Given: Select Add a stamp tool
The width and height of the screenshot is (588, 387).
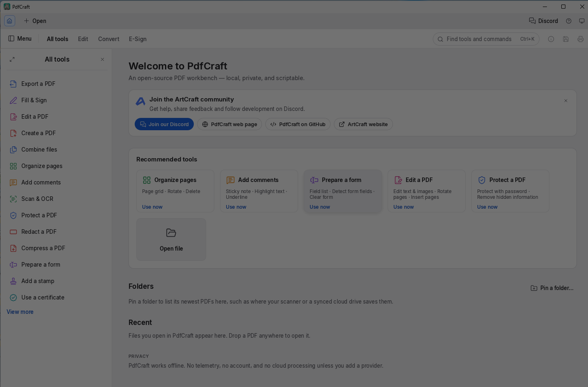Looking at the screenshot, I should pos(56,281).
